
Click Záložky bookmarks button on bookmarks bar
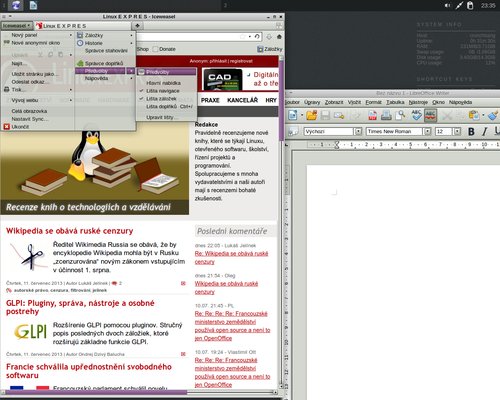click(x=270, y=49)
